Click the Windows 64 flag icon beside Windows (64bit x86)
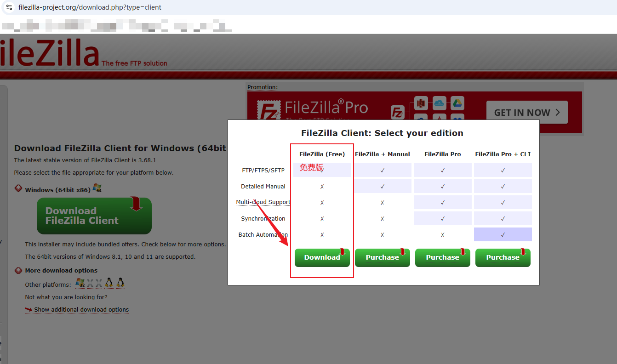This screenshot has width=617, height=364. pos(97,188)
